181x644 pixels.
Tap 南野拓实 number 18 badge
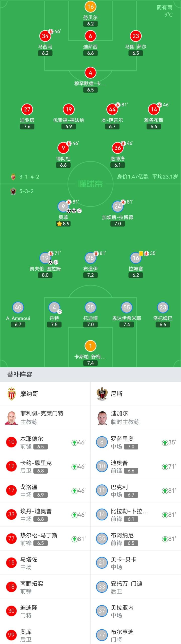click(x=11, y=587)
